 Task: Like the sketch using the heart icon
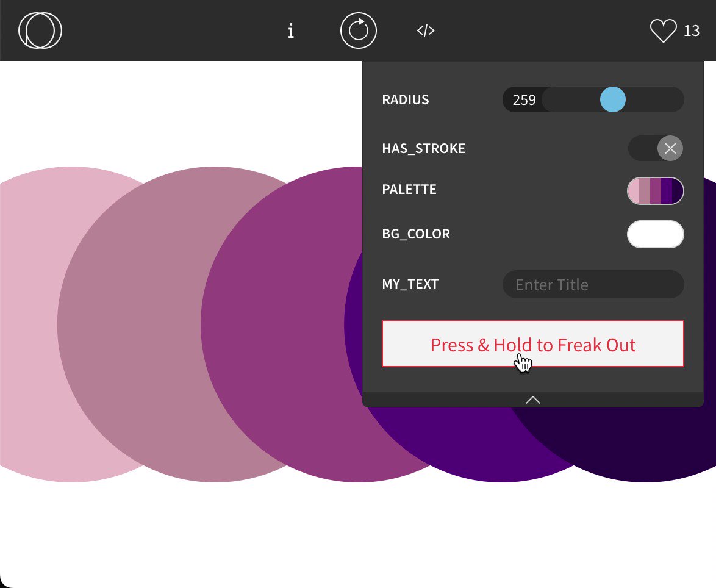tap(664, 30)
